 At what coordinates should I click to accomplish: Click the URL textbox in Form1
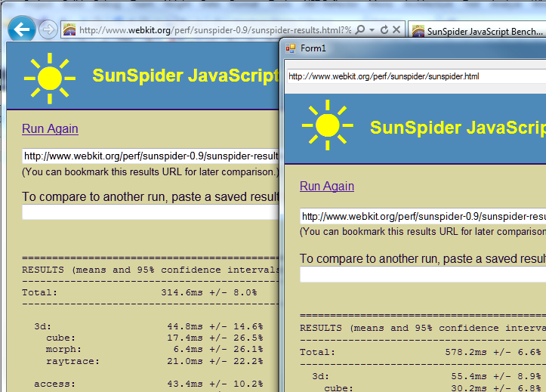(x=416, y=76)
